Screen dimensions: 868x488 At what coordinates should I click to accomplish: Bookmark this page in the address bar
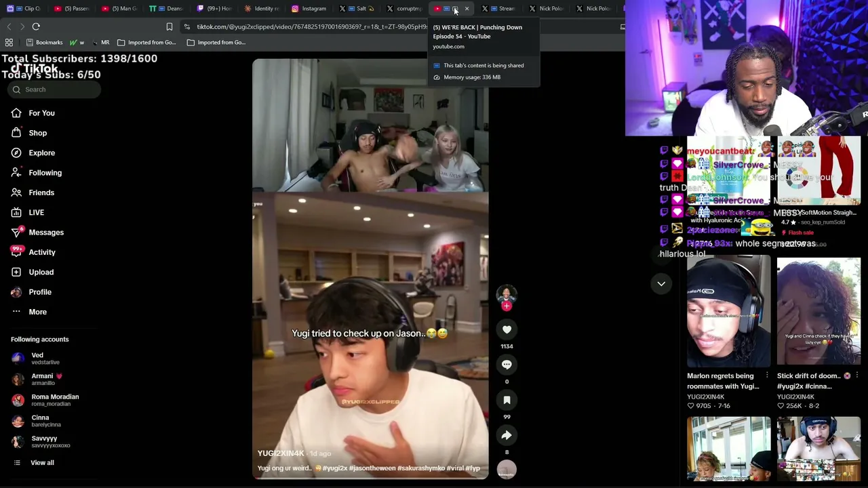coord(170,27)
